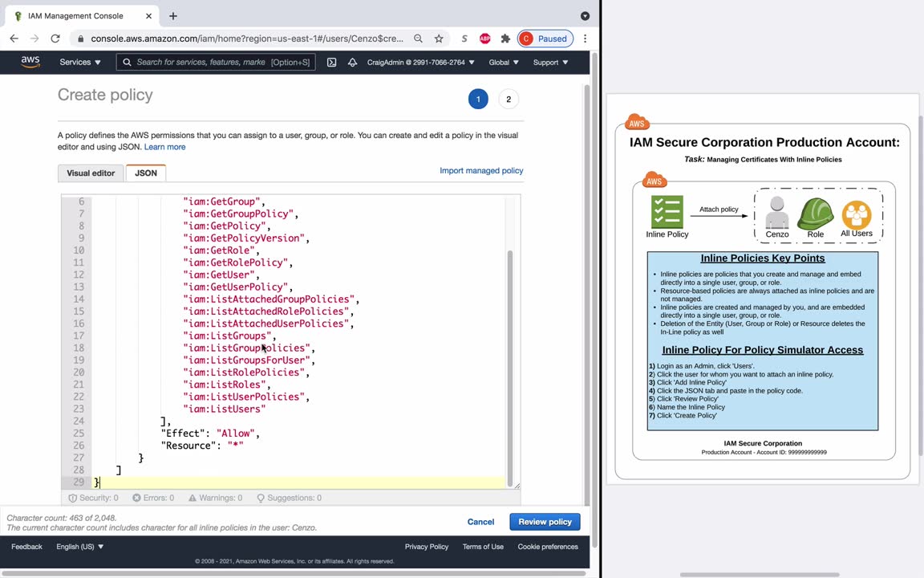Click the AWS logo home icon

30,62
